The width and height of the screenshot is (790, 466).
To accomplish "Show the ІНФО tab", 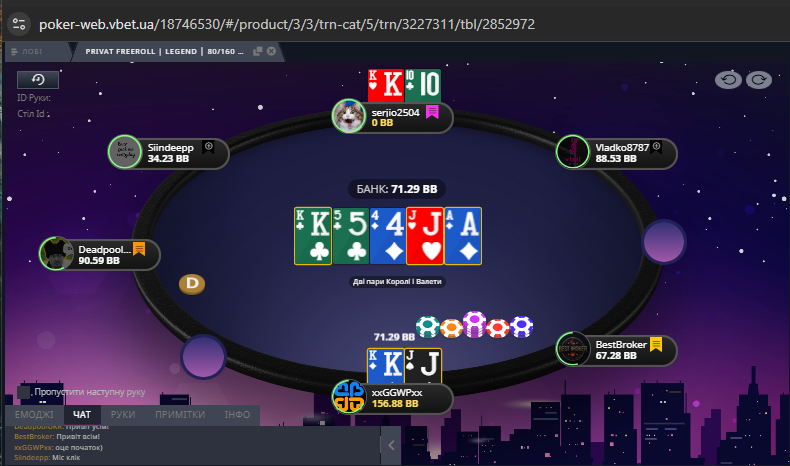I will pos(237,415).
